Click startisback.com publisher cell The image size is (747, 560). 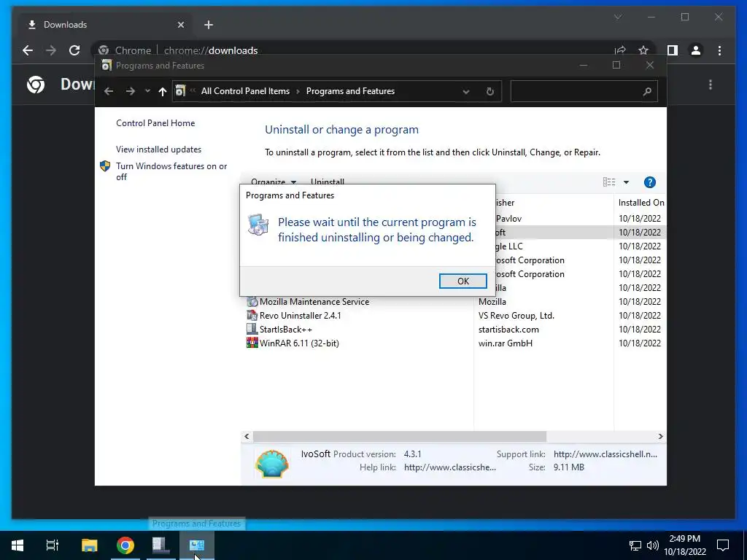508,329
